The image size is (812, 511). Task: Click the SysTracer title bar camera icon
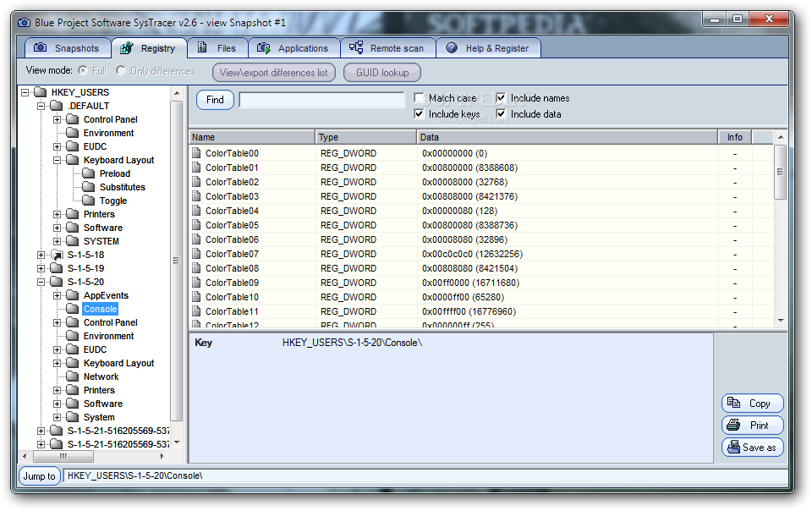pyautogui.click(x=24, y=23)
